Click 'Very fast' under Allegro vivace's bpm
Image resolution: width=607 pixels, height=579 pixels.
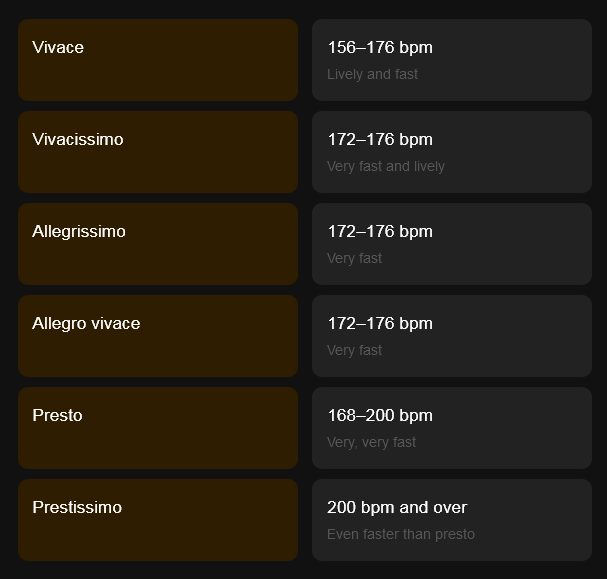tap(354, 350)
